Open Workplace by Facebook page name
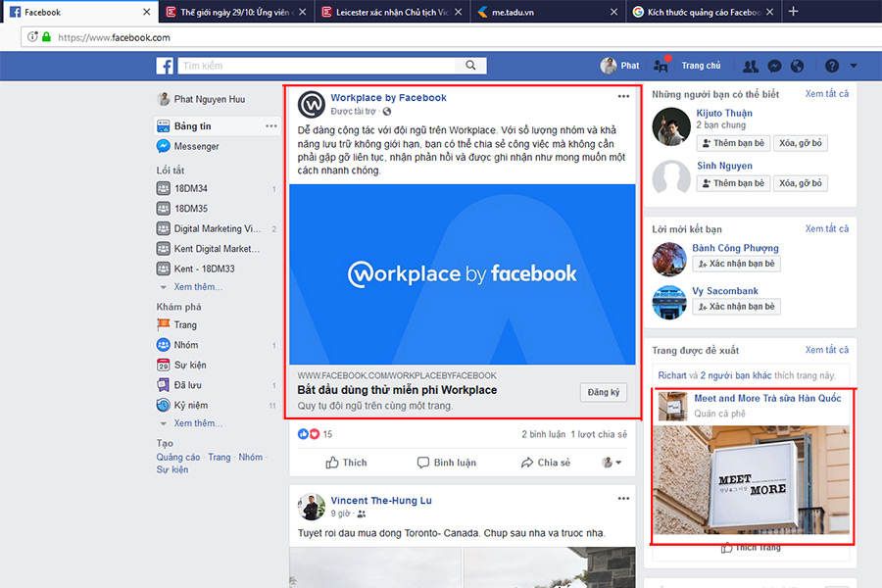The image size is (882, 588). pos(388,98)
